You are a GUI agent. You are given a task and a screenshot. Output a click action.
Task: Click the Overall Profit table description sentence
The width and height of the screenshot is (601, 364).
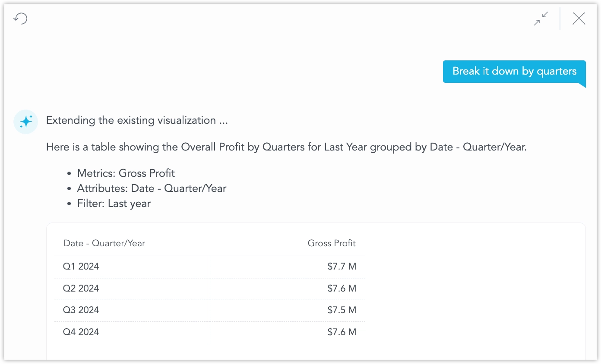point(286,147)
